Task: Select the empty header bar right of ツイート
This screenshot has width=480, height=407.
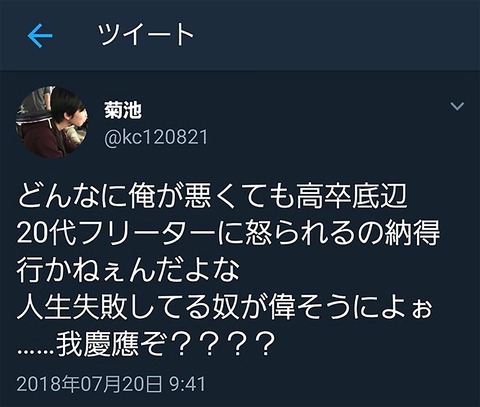Action: pyautogui.click(x=337, y=35)
